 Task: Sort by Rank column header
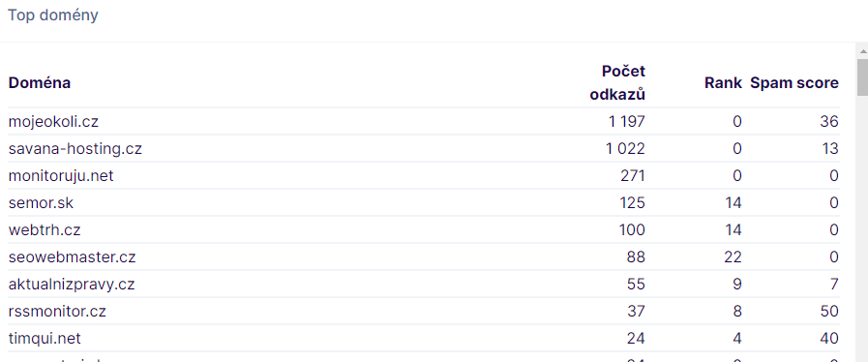(723, 83)
